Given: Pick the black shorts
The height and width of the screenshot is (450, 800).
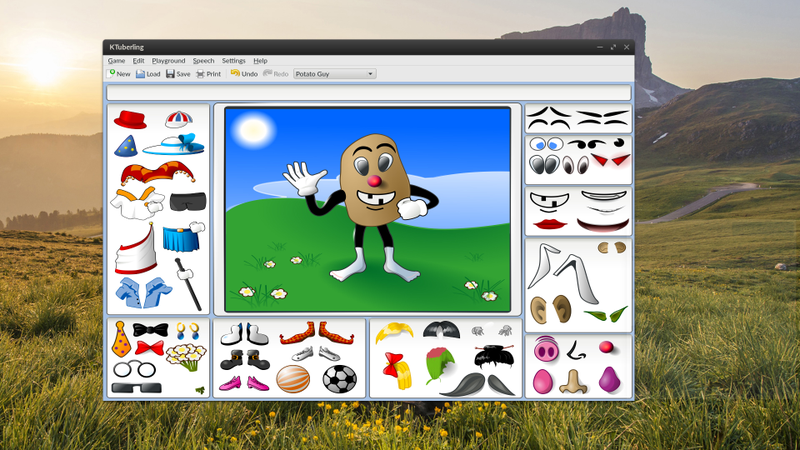Looking at the screenshot, I should (188, 202).
